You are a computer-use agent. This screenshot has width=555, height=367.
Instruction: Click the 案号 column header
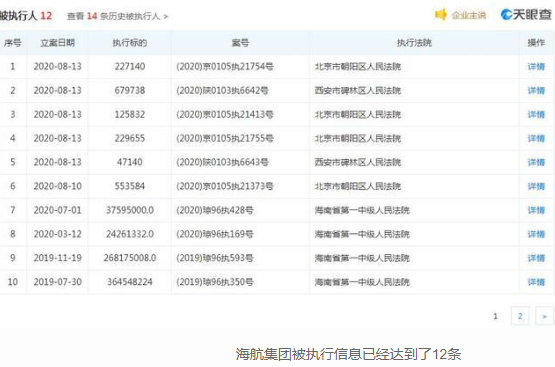240,43
